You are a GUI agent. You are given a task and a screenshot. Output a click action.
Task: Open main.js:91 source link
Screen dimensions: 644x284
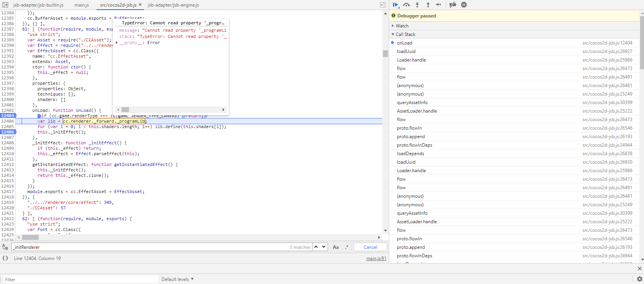[x=376, y=258]
